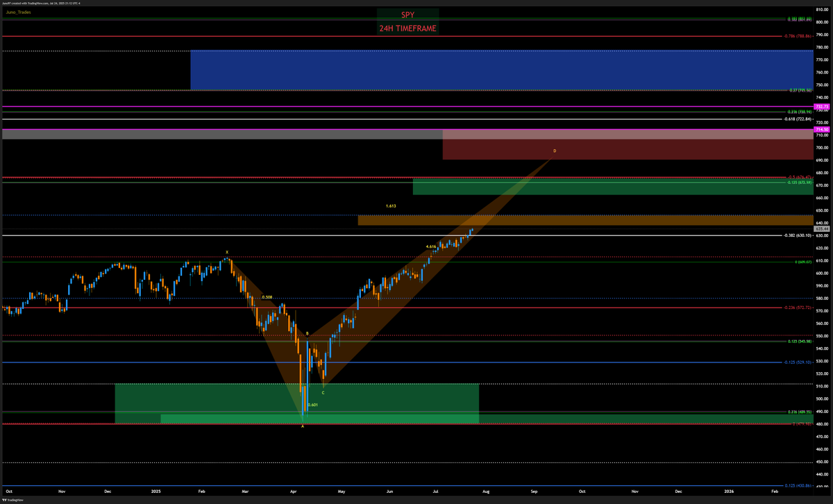Click the 450.00 price axis label
Viewport: 833px width, 504px height.
coord(822,462)
